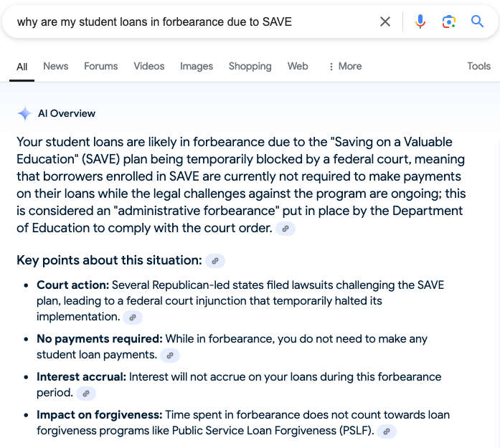Select the All tab
The image size is (500, 448).
point(22,67)
